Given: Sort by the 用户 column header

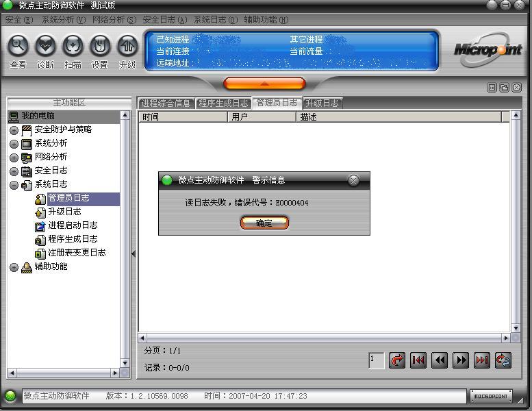Looking at the screenshot, I should [262, 116].
